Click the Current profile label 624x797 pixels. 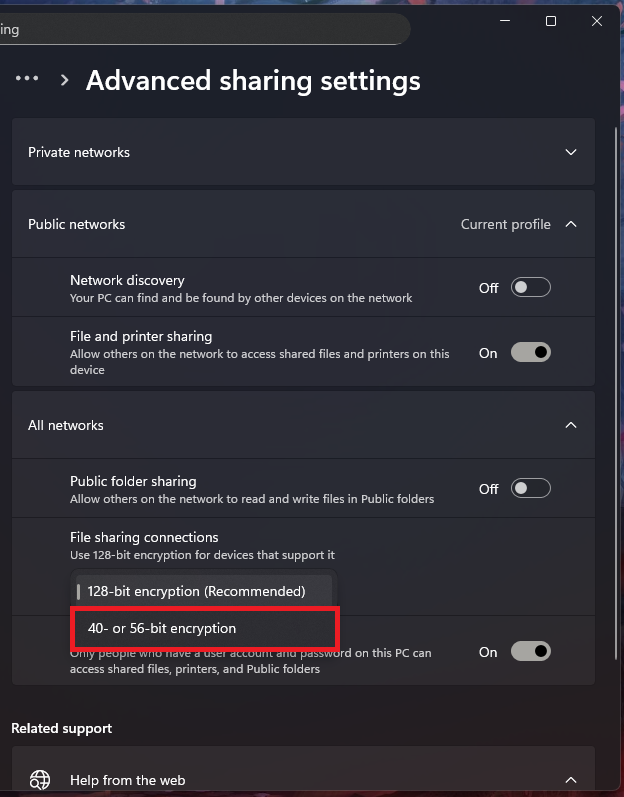(505, 224)
